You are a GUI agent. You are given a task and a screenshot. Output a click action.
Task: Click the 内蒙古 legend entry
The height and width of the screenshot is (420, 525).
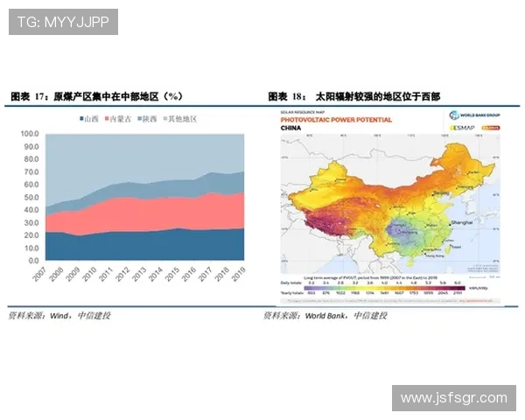(118, 119)
